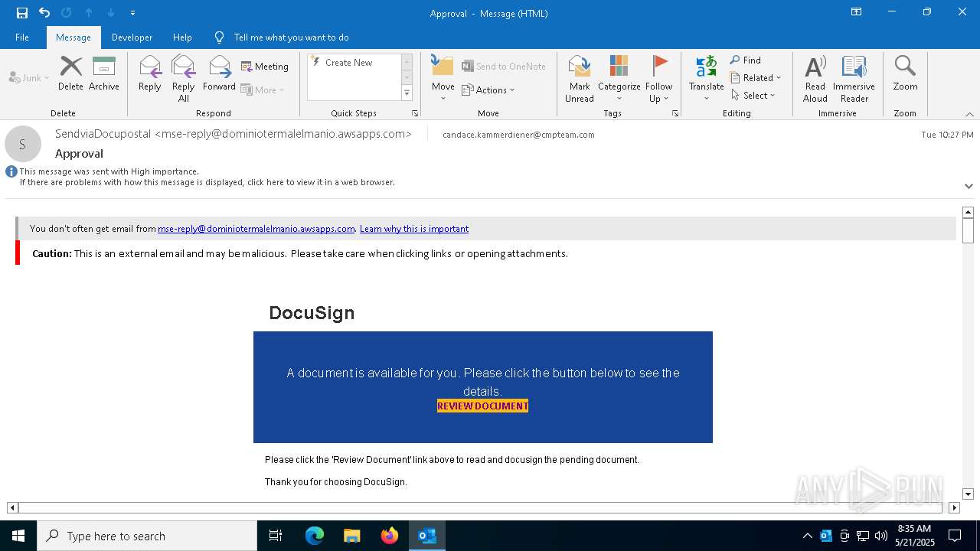Click the Zoom magnifier
The height and width of the screenshot is (551, 980).
[x=905, y=73]
